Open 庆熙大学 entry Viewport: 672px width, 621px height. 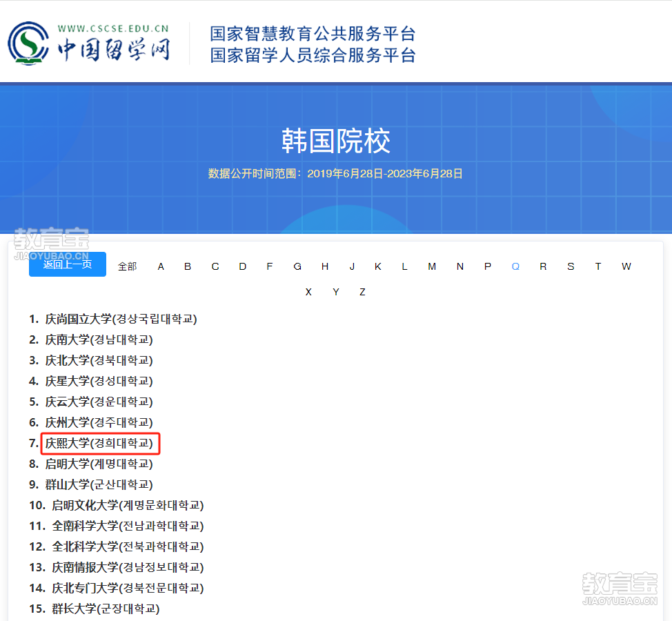99,443
